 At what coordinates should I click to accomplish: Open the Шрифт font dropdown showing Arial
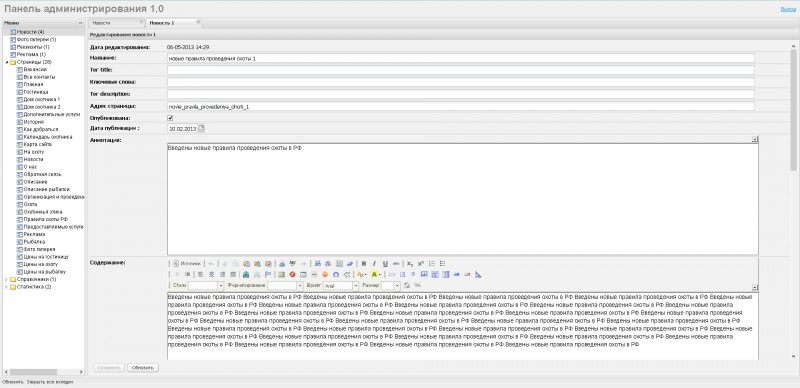tap(341, 285)
